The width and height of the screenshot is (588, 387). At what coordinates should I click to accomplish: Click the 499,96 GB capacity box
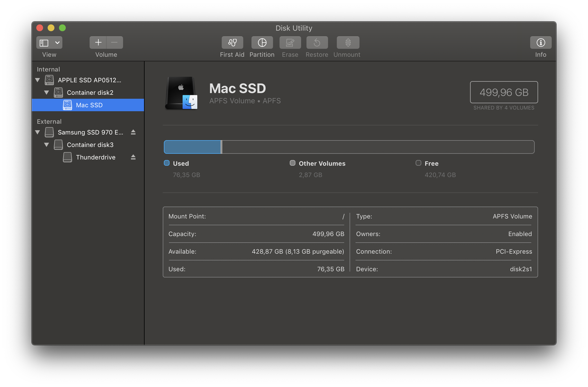pos(504,92)
